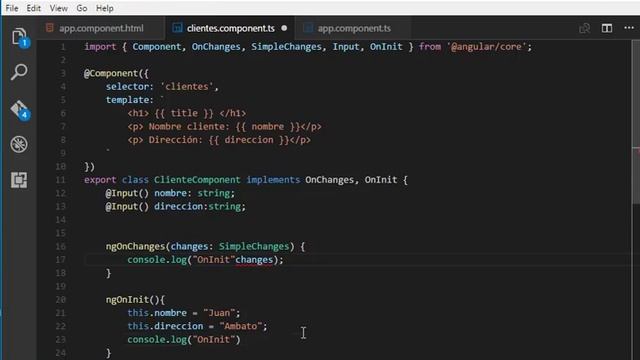Open the Help menu
640x360 pixels.
click(x=104, y=8)
